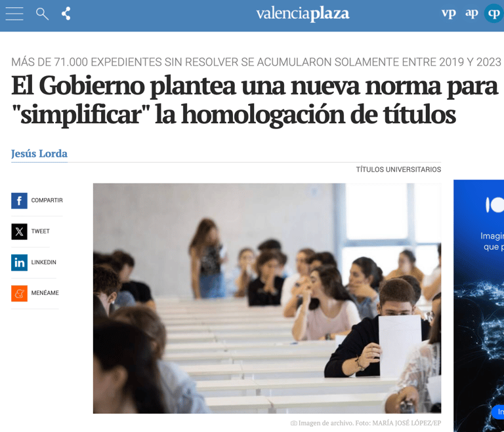Switch to the ap edition
Screen dimensions: 504x432
(472, 13)
